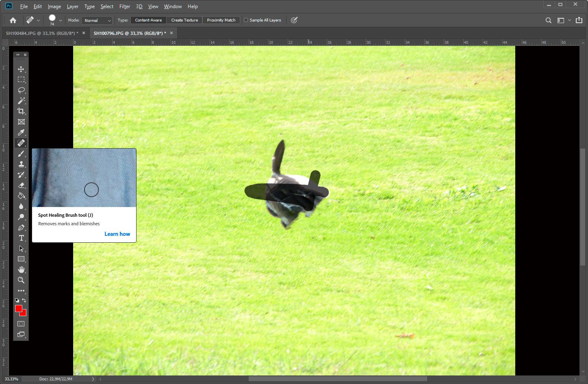Select the Rectangle shape tool
This screenshot has height=384, width=588.
[x=21, y=259]
